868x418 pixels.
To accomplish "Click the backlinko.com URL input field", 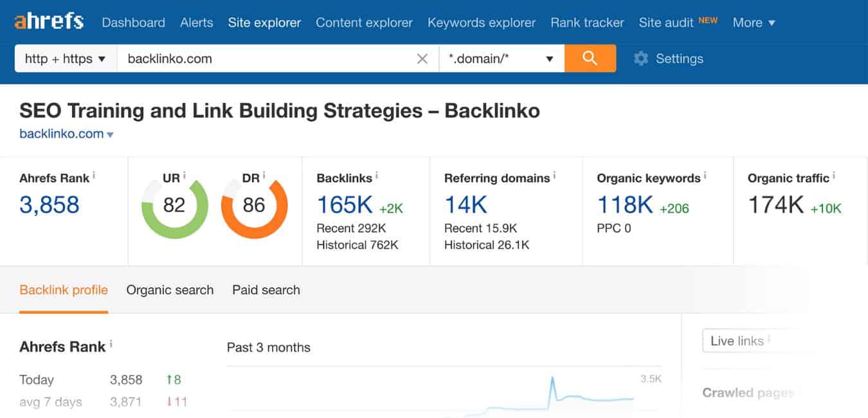I will pos(264,59).
